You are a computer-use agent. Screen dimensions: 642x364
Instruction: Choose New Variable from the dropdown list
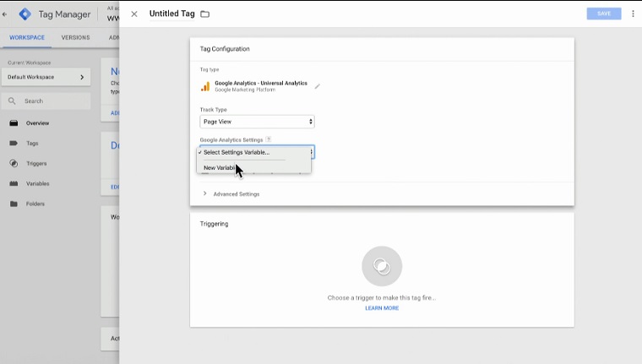tap(220, 168)
